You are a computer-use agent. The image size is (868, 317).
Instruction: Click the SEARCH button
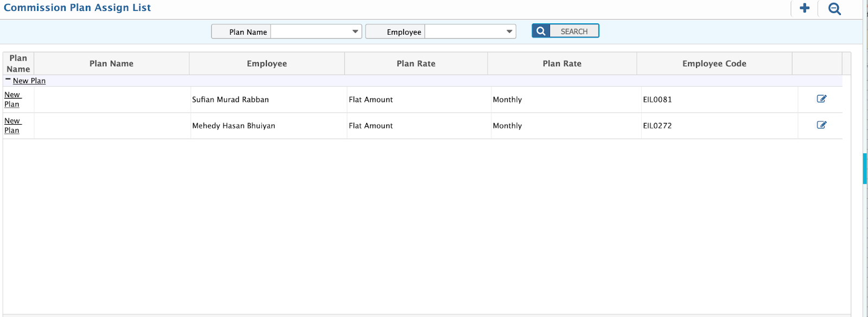(x=565, y=31)
